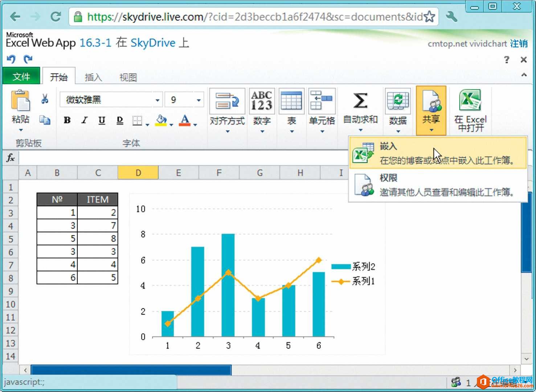The width and height of the screenshot is (536, 392).
Task: Select row 5 header
Action: 11,239
